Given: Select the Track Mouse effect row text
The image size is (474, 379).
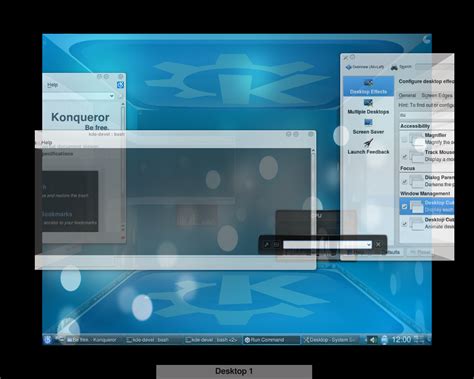Looking at the screenshot, I should (439, 156).
